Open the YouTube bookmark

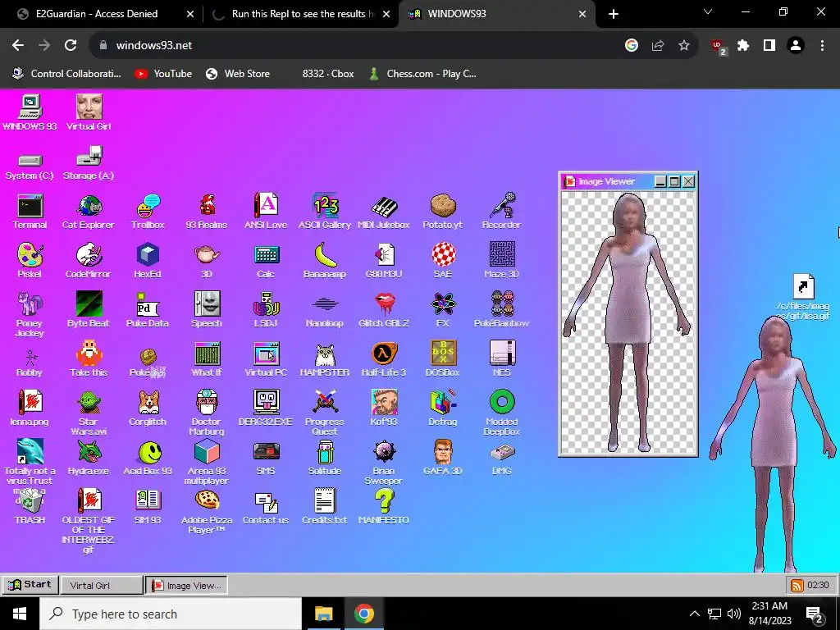163,74
